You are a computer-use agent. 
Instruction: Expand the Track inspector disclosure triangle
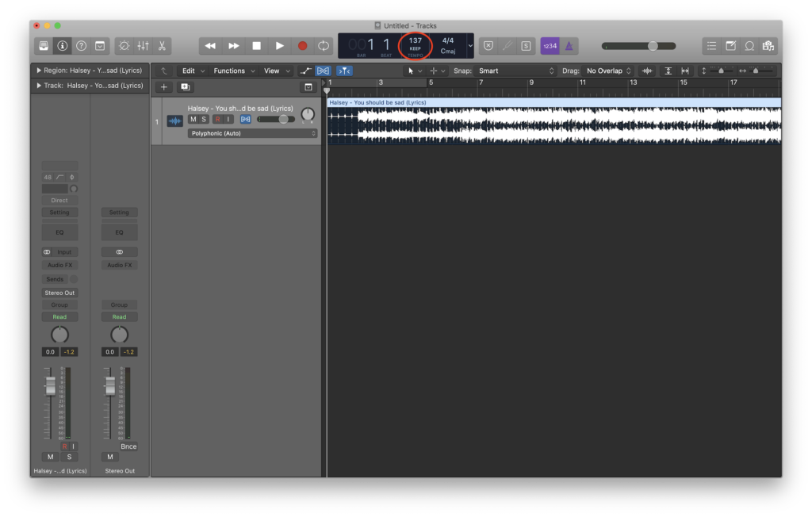pyautogui.click(x=38, y=86)
